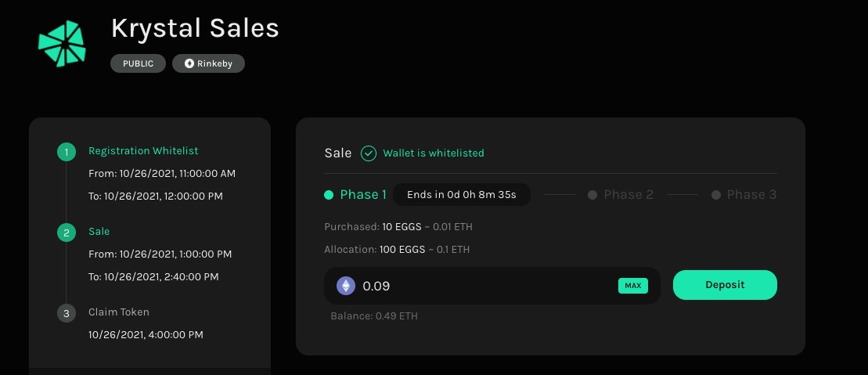868x375 pixels.
Task: Click the MAX amount button
Action: (x=632, y=286)
